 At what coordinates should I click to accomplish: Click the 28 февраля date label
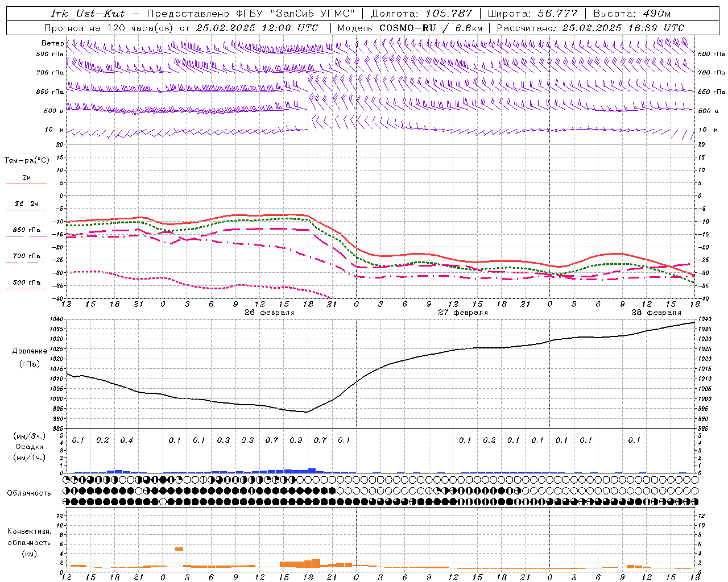[x=656, y=313]
